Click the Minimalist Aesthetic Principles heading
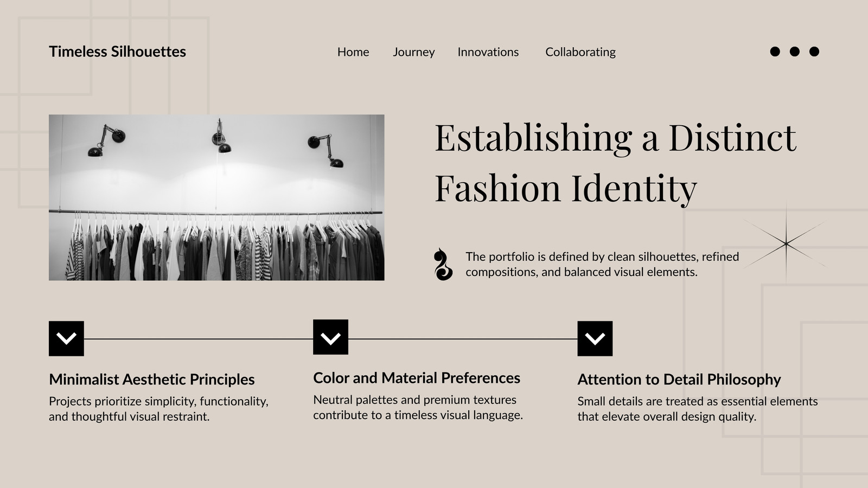Image resolution: width=868 pixels, height=488 pixels. tap(152, 380)
